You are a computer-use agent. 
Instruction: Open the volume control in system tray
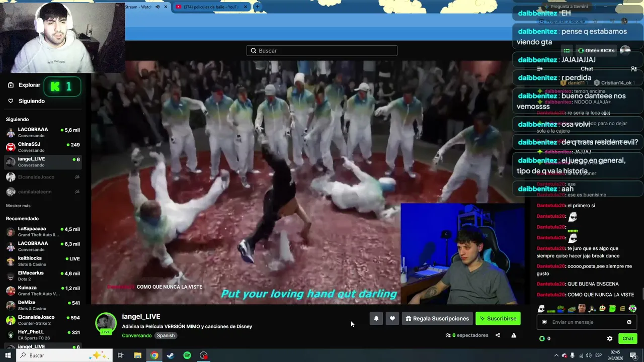tap(589, 355)
